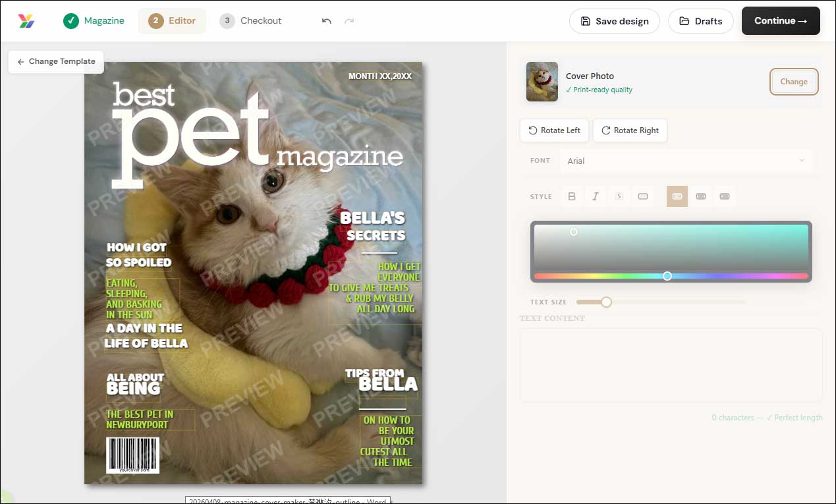Click Rotate Right to rotate the photo
836x504 pixels.
tap(630, 130)
